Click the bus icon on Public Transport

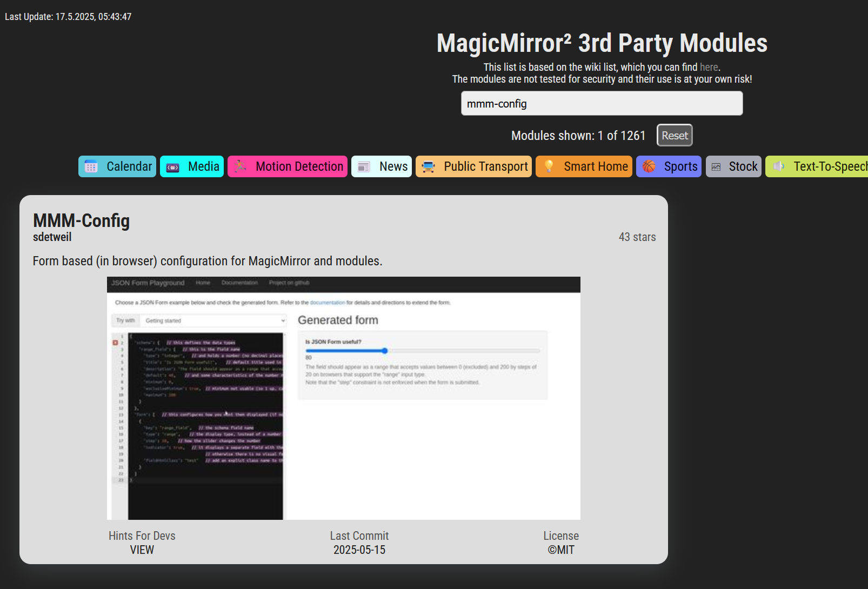click(x=428, y=167)
